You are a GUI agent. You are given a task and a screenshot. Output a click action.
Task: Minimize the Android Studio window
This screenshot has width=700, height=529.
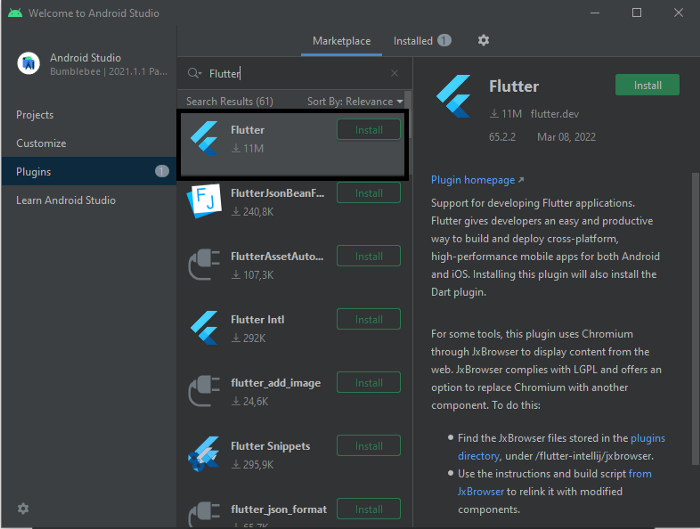pos(595,12)
